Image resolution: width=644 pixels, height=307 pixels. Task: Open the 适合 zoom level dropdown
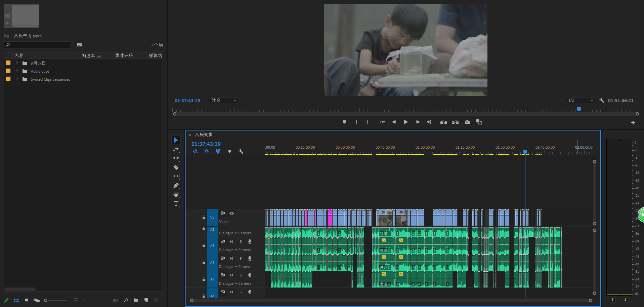pos(224,101)
